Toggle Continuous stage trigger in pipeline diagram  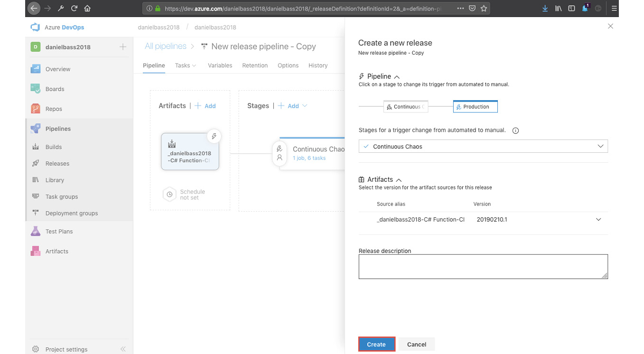(406, 107)
